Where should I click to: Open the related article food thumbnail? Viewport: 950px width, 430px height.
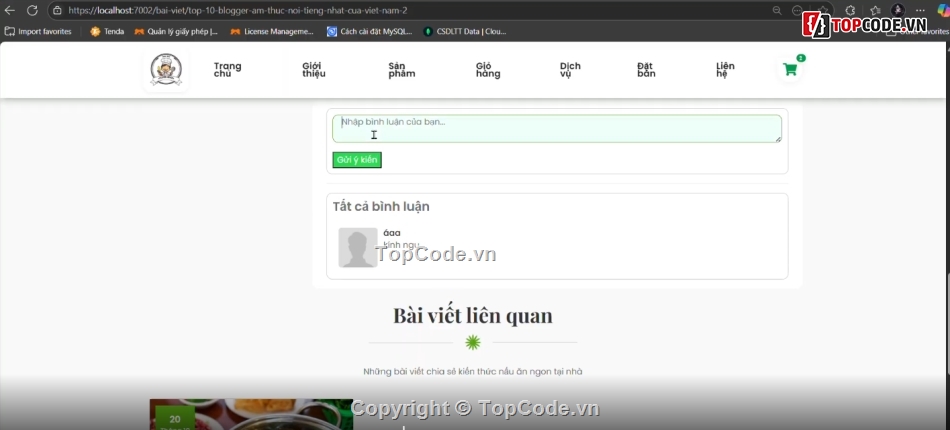click(x=251, y=414)
